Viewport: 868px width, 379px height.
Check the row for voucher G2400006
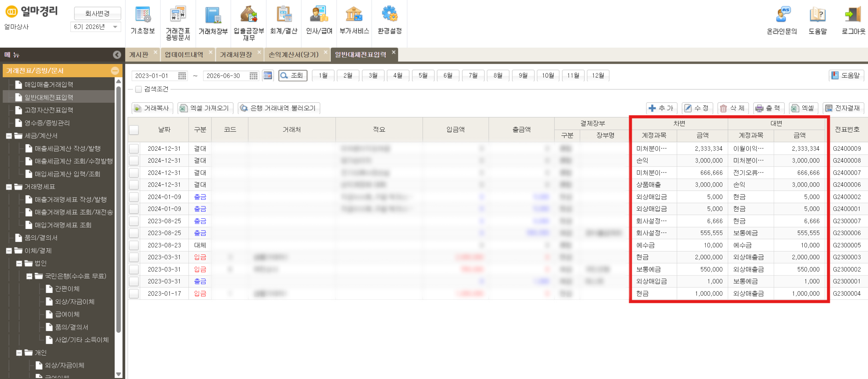point(134,185)
